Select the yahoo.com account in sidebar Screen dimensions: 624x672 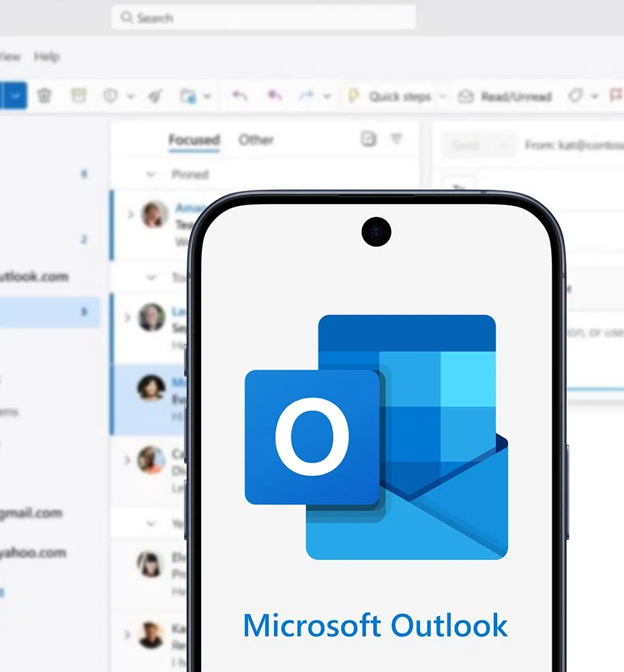pyautogui.click(x=33, y=553)
